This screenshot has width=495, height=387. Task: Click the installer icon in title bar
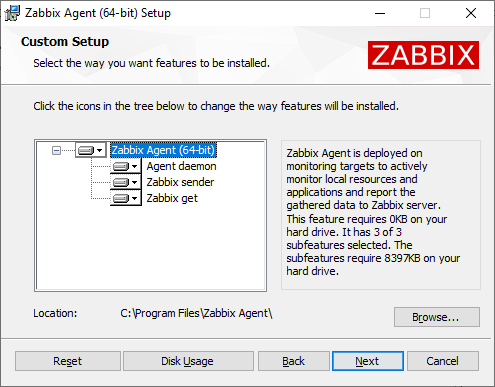(x=12, y=13)
